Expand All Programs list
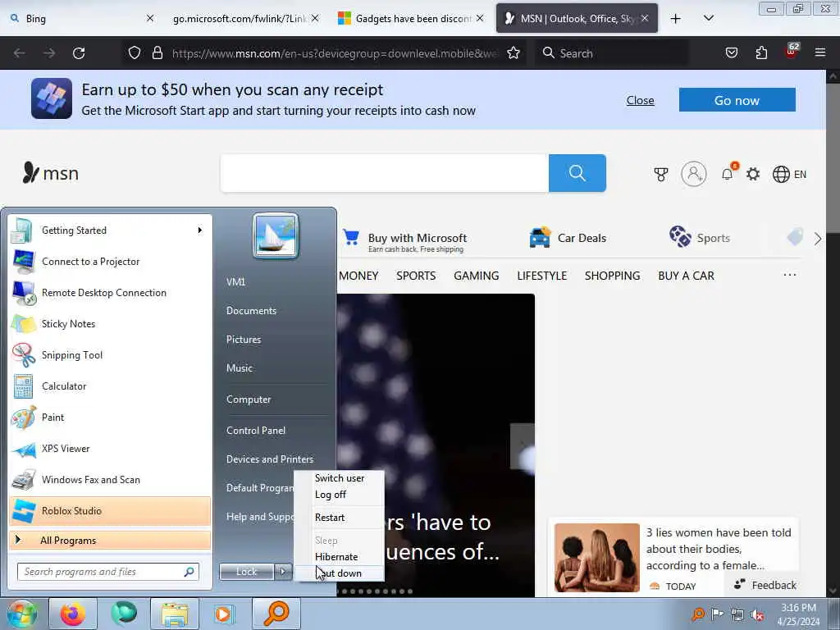This screenshot has width=840, height=630. point(110,540)
